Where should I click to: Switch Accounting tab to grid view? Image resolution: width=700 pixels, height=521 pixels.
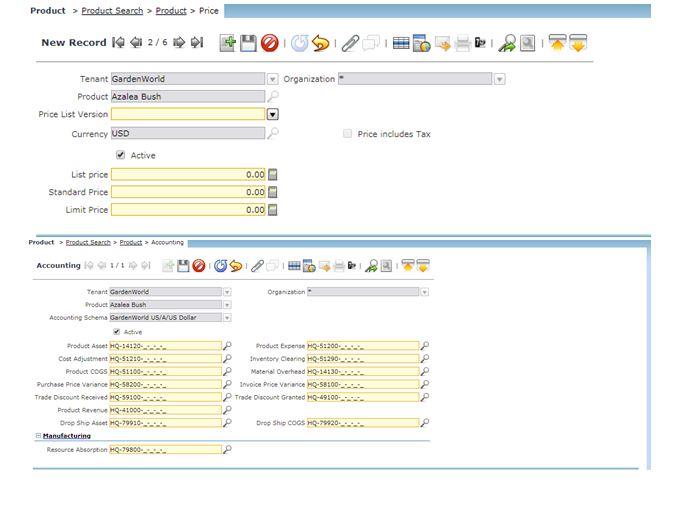[x=294, y=266]
